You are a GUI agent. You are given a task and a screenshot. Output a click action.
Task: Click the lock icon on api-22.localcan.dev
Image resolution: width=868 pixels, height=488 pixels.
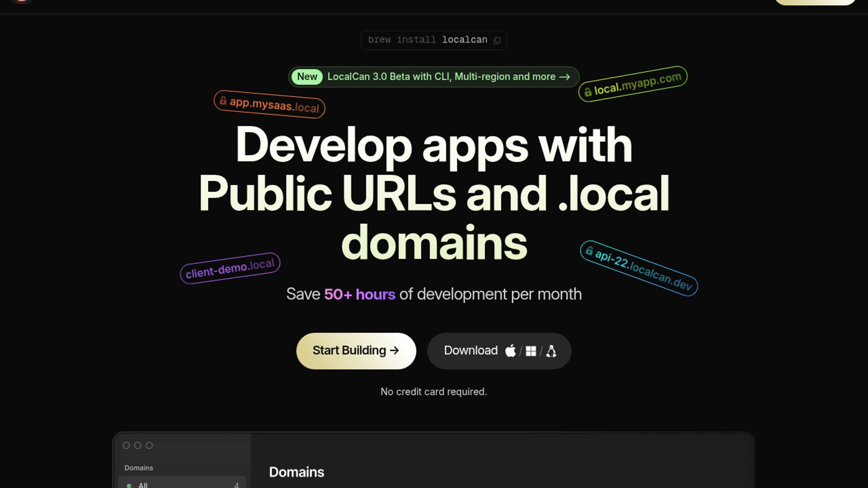point(589,250)
